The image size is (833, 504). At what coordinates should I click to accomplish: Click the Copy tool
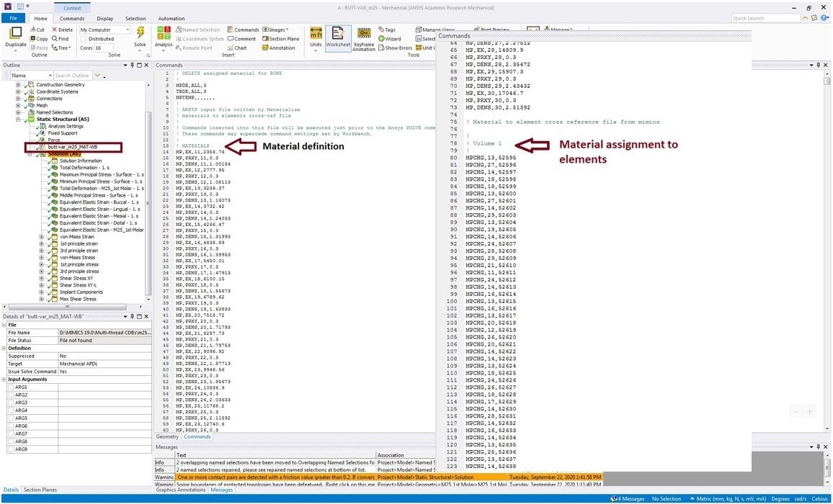[x=39, y=39]
